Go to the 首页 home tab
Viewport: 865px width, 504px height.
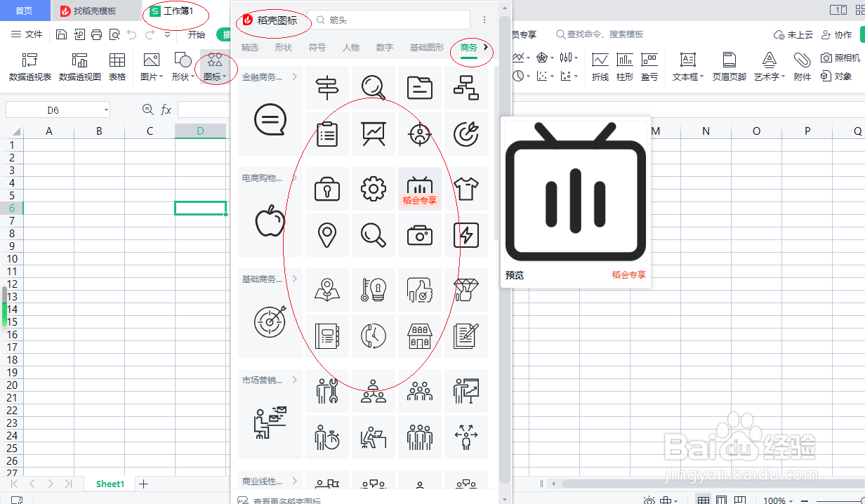[x=25, y=11]
